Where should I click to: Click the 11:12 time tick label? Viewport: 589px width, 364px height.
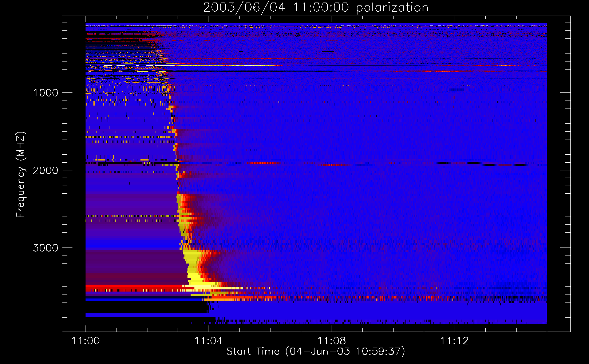point(455,341)
